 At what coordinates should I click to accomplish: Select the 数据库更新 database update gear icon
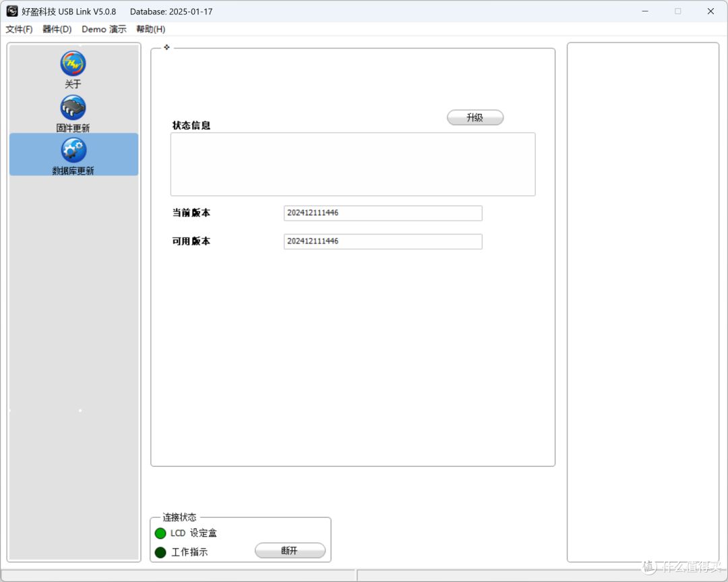click(x=73, y=150)
